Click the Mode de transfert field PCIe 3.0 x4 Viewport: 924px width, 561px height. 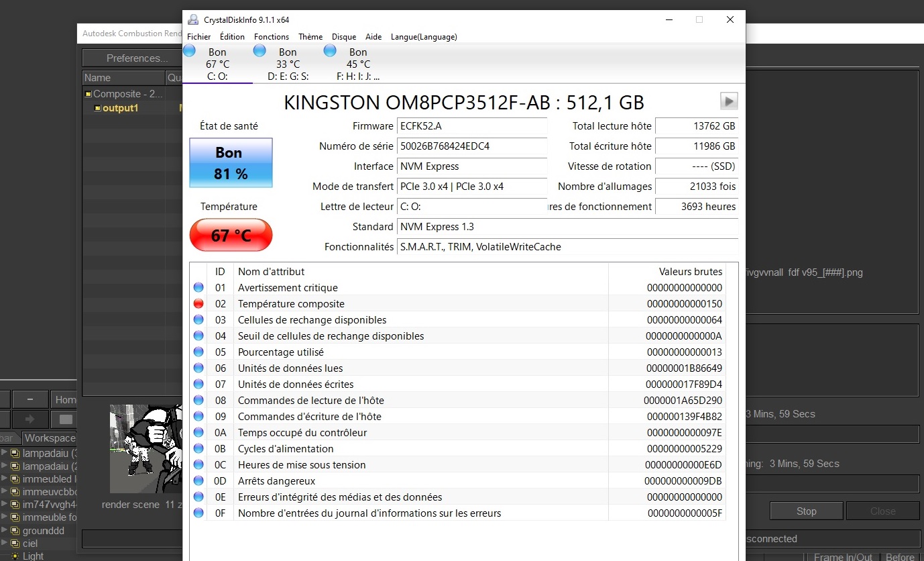click(472, 187)
